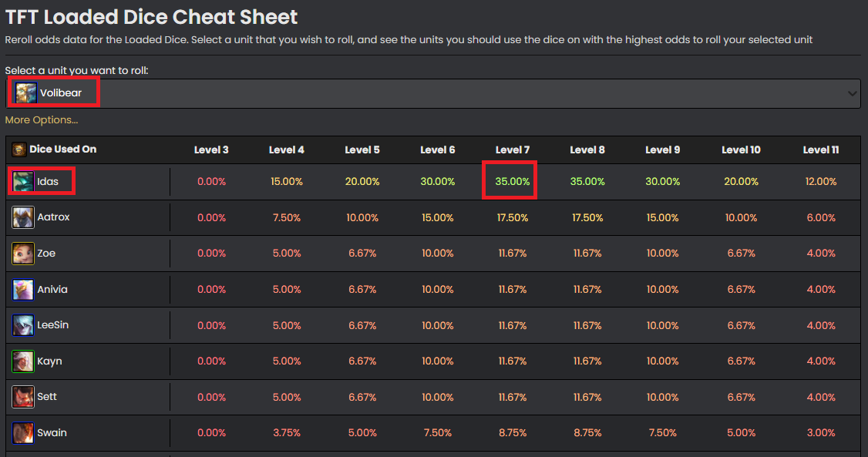Click the LeeSin name label
This screenshot has width=868, height=457.
coord(52,325)
